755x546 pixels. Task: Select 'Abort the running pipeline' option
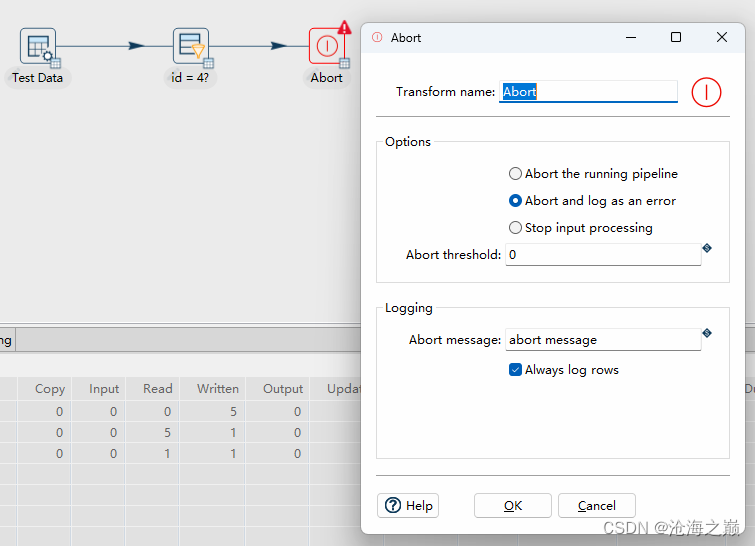tap(593, 173)
